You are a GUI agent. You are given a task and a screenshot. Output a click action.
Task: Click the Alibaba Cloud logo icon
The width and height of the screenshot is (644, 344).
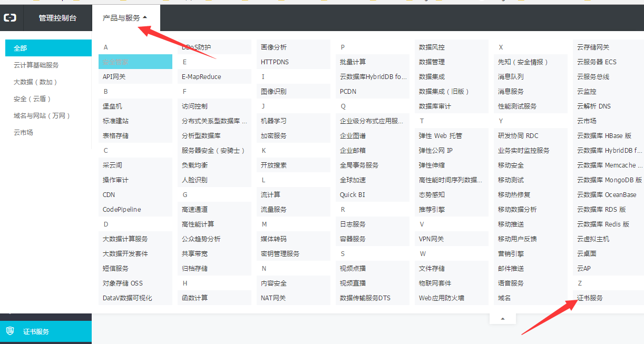pyautogui.click(x=11, y=17)
